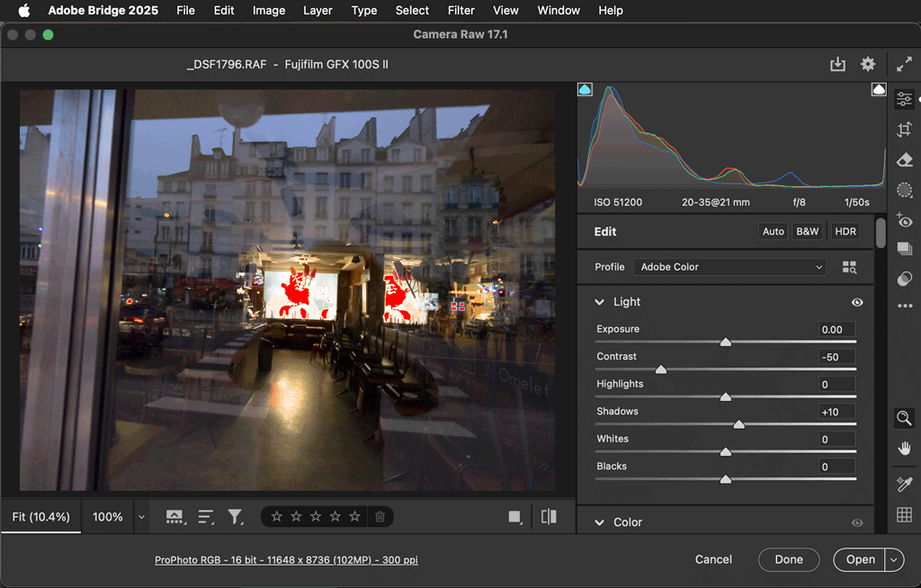Screen dimensions: 921x588
Task: Toggle full screen mode arrows icon
Action: [905, 64]
